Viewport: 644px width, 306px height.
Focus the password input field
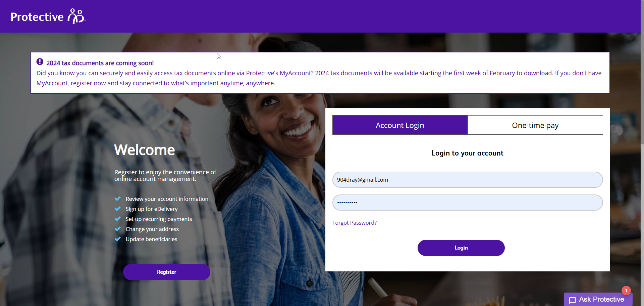point(468,203)
